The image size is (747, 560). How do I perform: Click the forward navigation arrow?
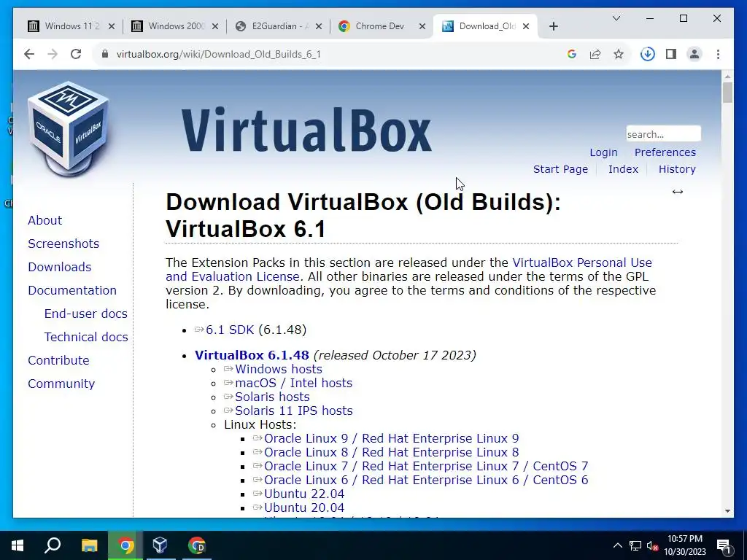[x=53, y=54]
